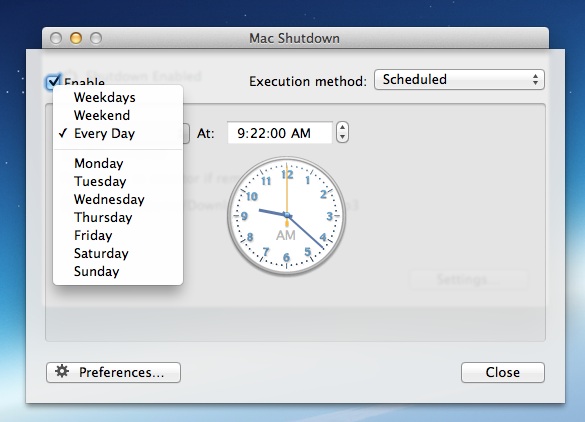Select Saturday in the day menu
The image size is (585, 422).
(x=118, y=253)
